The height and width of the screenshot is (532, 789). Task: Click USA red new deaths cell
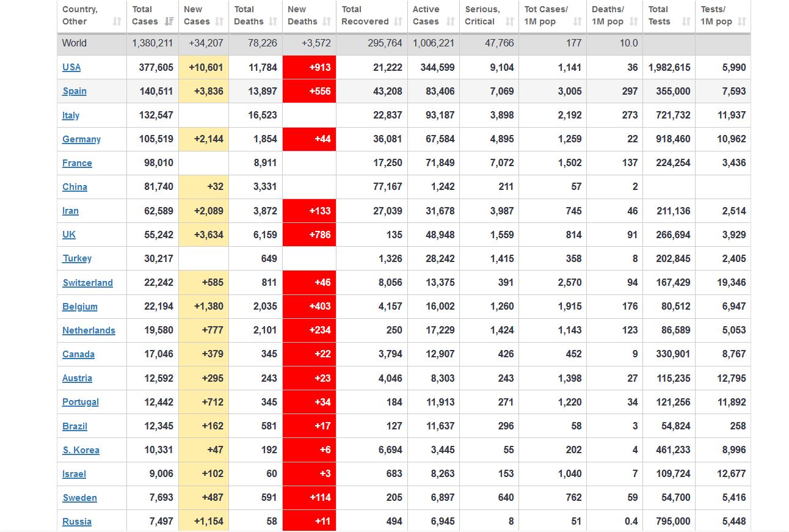pyautogui.click(x=309, y=67)
